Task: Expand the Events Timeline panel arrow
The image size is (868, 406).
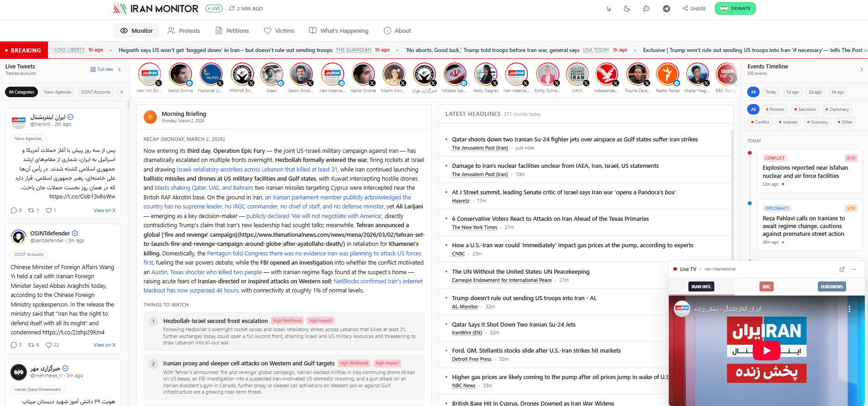Action: (x=861, y=69)
